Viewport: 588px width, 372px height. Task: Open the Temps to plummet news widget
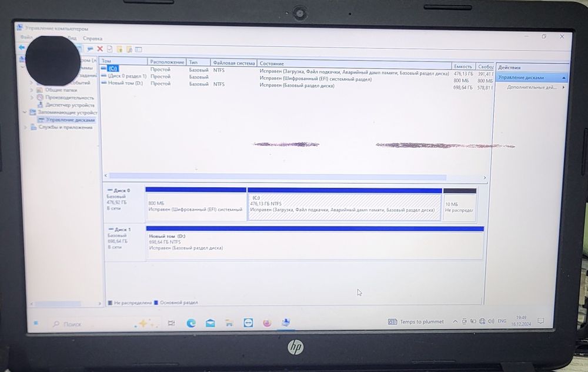pos(416,322)
